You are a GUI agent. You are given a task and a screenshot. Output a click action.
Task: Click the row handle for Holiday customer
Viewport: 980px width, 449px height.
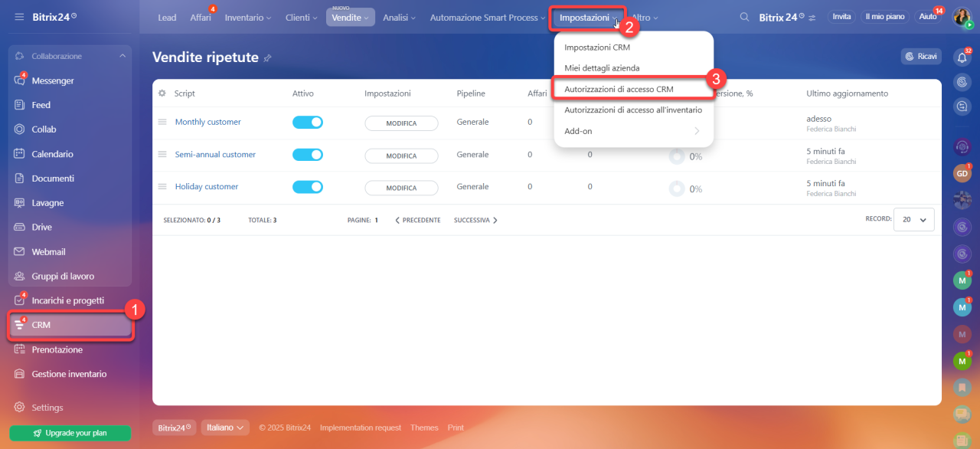[162, 186]
